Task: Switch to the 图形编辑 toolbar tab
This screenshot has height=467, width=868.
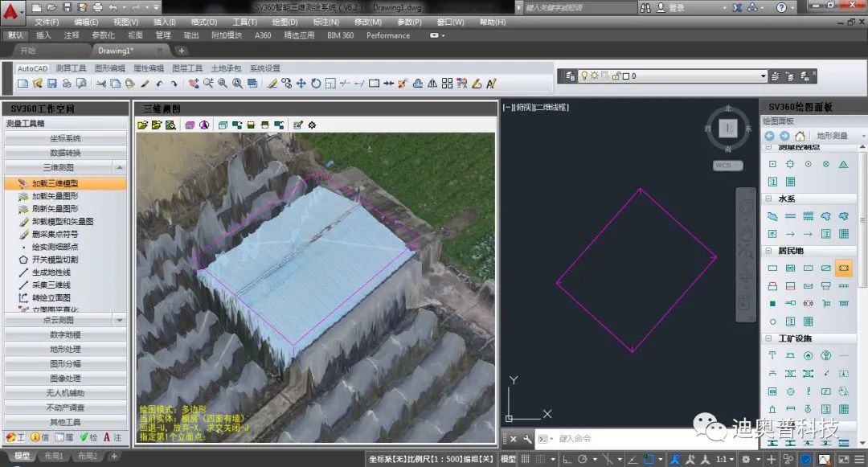Action: click(x=109, y=68)
